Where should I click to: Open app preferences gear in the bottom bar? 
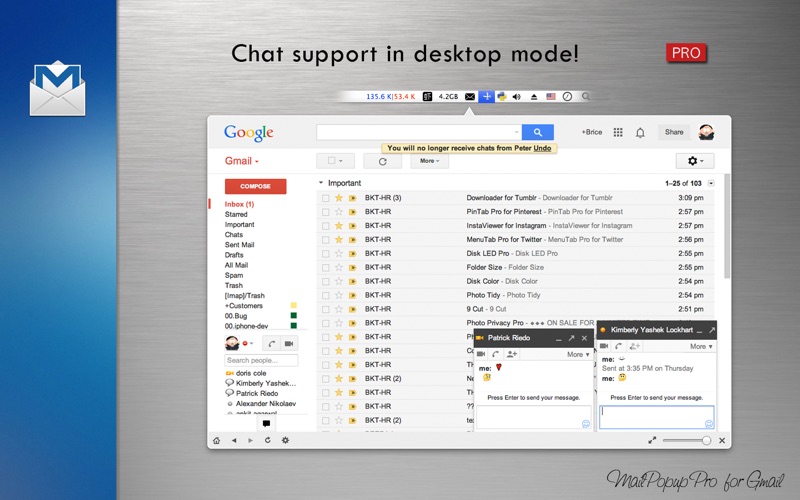(x=285, y=440)
